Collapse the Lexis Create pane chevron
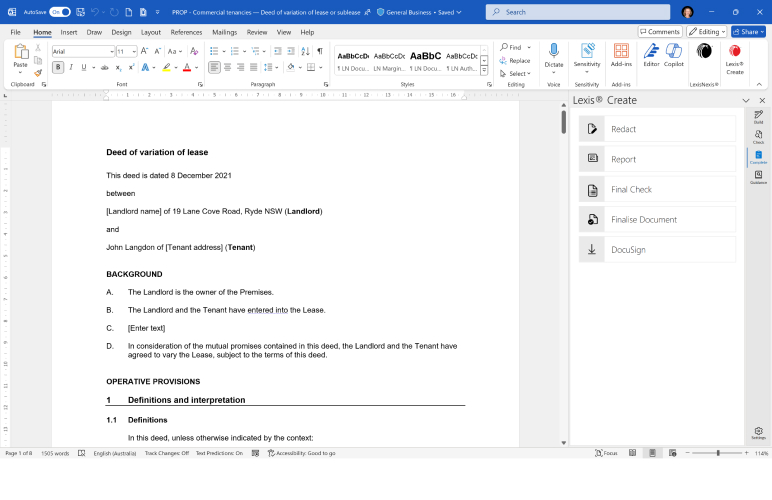 746,101
